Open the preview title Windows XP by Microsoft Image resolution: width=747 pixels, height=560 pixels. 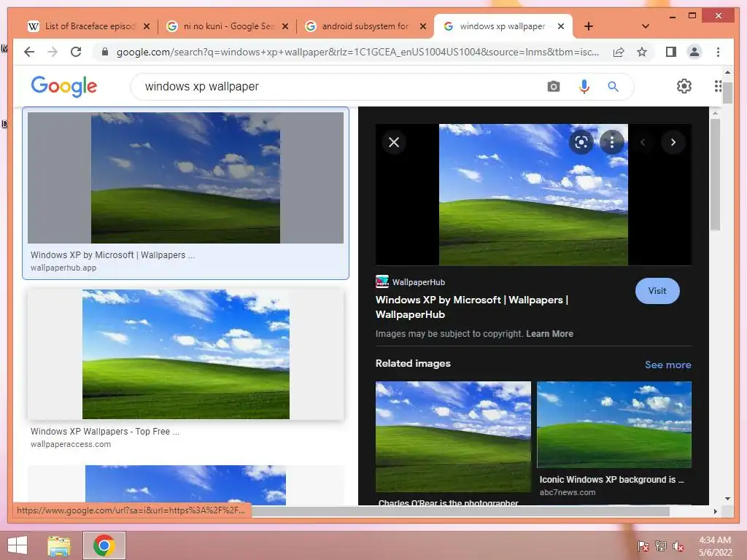(472, 307)
